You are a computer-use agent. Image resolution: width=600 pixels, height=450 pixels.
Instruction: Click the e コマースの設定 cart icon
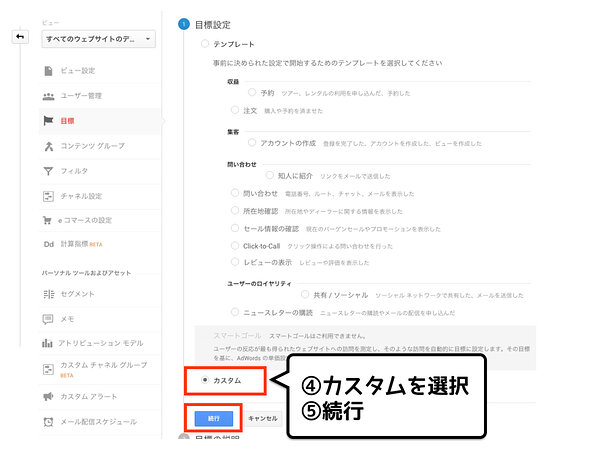[x=47, y=220]
